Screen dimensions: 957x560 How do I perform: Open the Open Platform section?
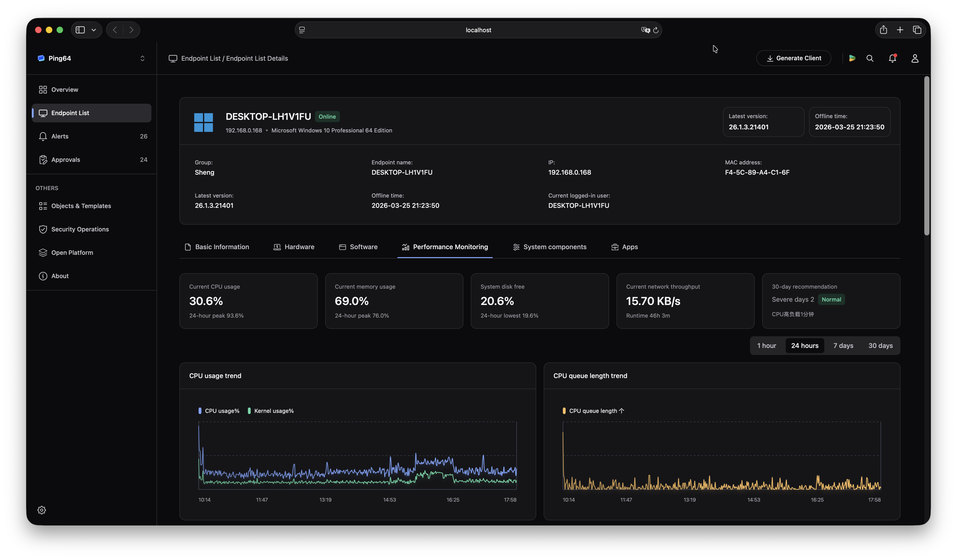tap(72, 252)
